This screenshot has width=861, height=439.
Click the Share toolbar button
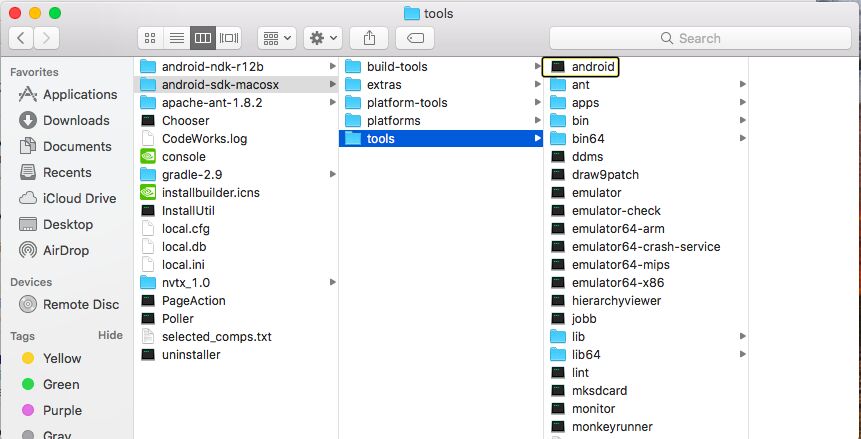(369, 38)
